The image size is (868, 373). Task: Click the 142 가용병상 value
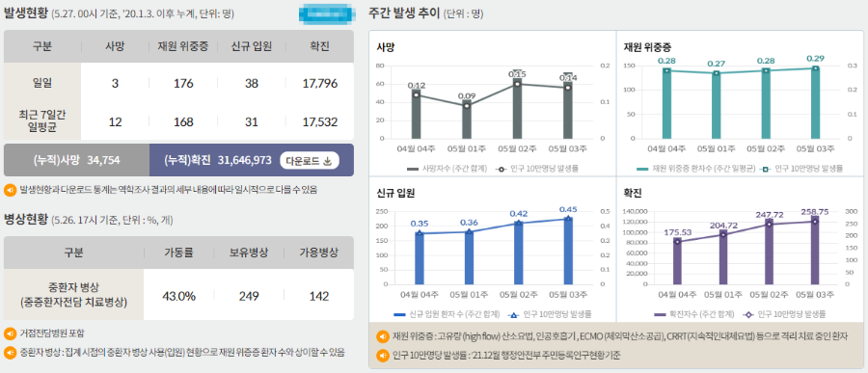319,296
